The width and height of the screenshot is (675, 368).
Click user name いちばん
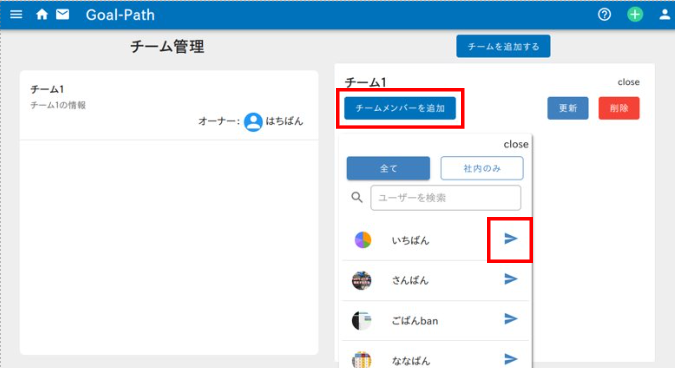point(410,241)
